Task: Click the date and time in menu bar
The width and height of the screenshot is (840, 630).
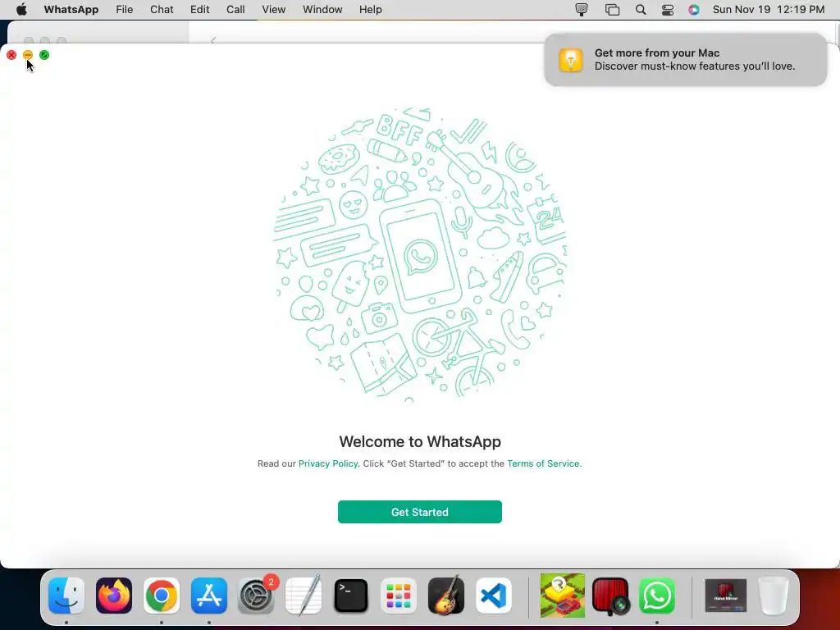Action: [768, 10]
